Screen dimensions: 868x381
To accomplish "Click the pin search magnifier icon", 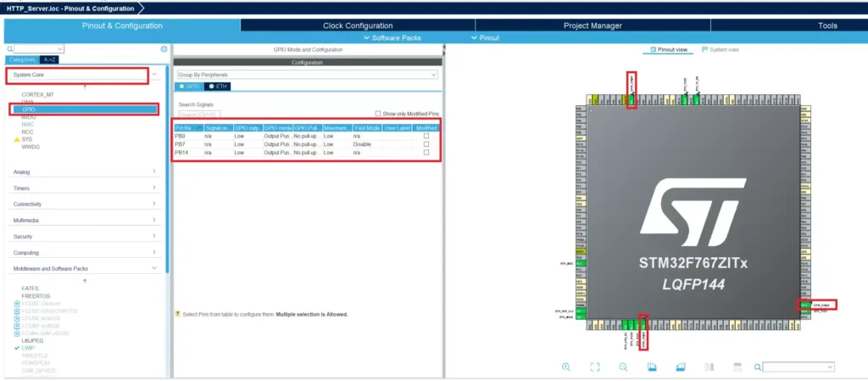I will [758, 367].
